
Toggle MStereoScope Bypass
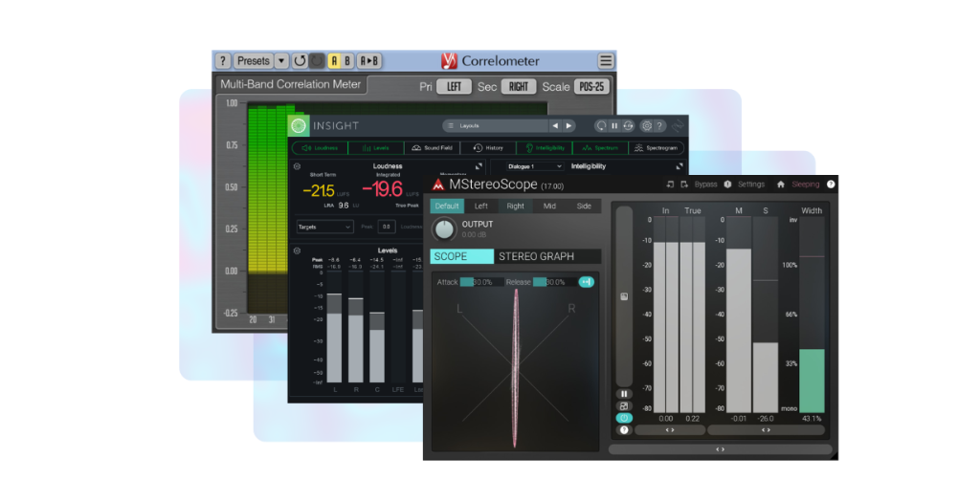[705, 185]
